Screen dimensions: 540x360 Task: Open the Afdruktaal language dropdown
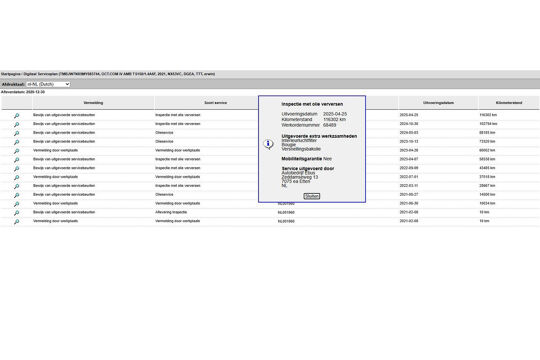pyautogui.click(x=48, y=84)
